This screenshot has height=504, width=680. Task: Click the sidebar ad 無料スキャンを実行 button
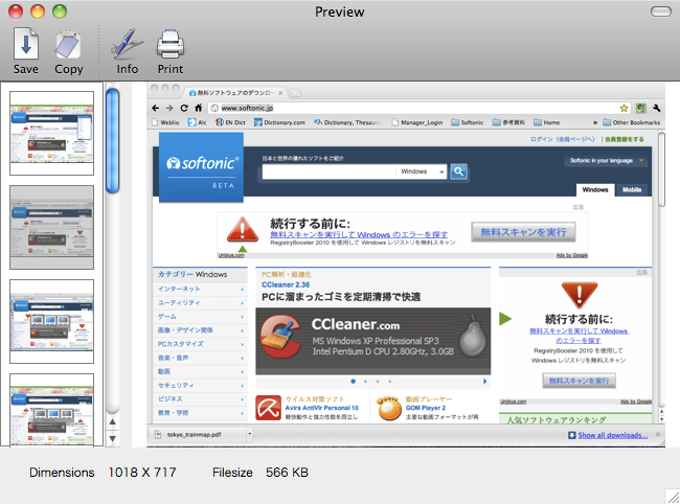(579, 381)
